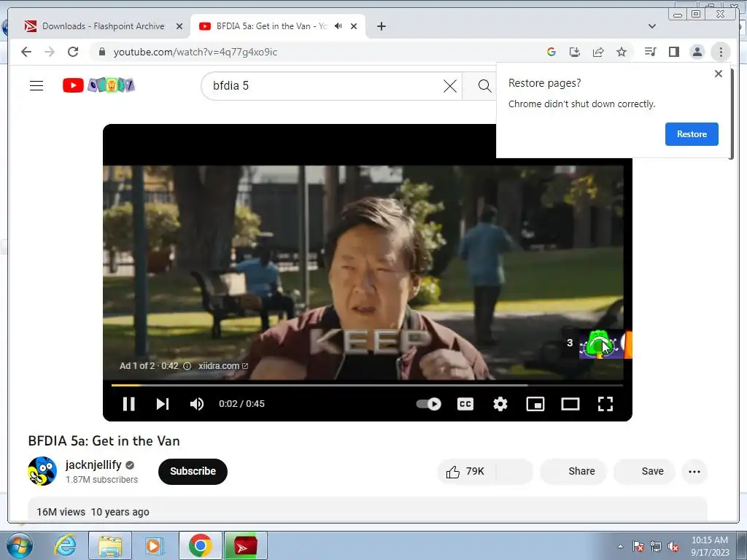Image resolution: width=747 pixels, height=560 pixels.
Task: Switch to Downloads - Flashpoint Archive tab
Action: (x=104, y=26)
